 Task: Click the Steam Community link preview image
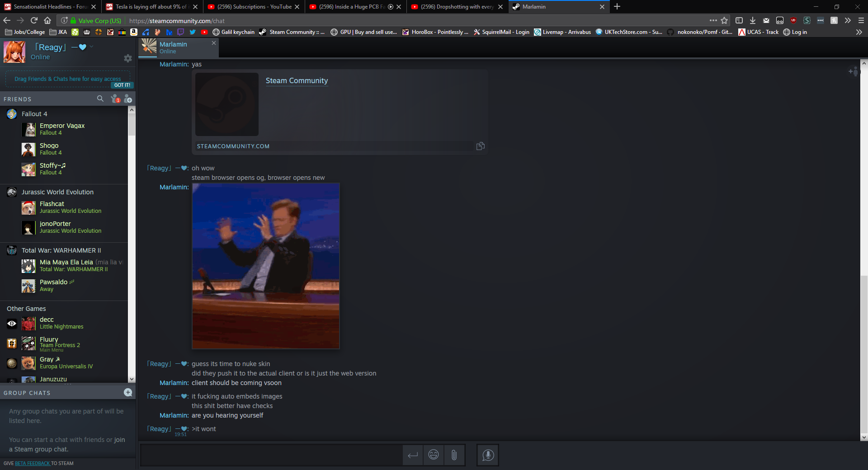point(227,104)
